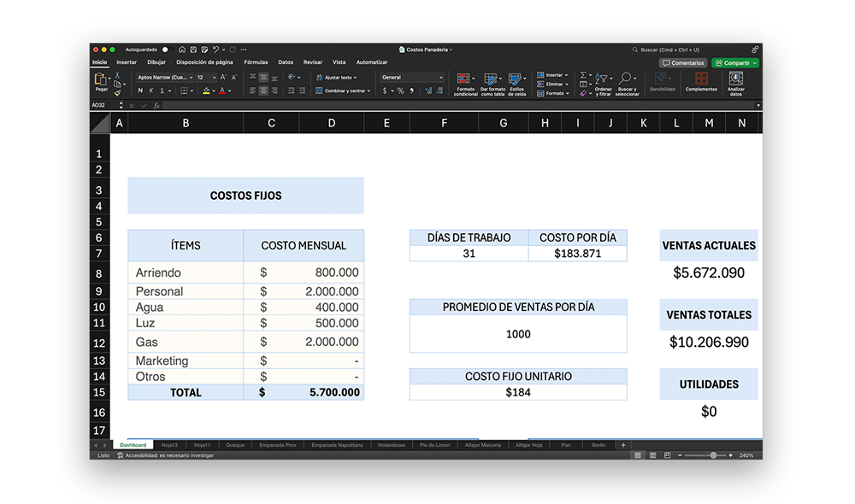Click the increase font size icon
The height and width of the screenshot is (504, 855).
(x=223, y=78)
